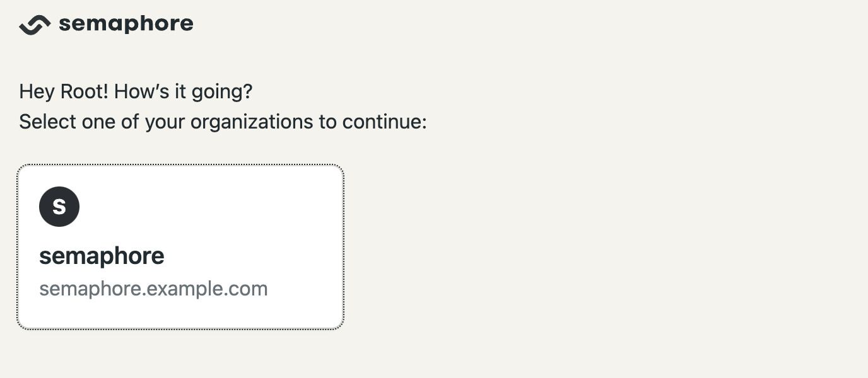
Task: Open the semaphore organization card
Action: (x=180, y=246)
